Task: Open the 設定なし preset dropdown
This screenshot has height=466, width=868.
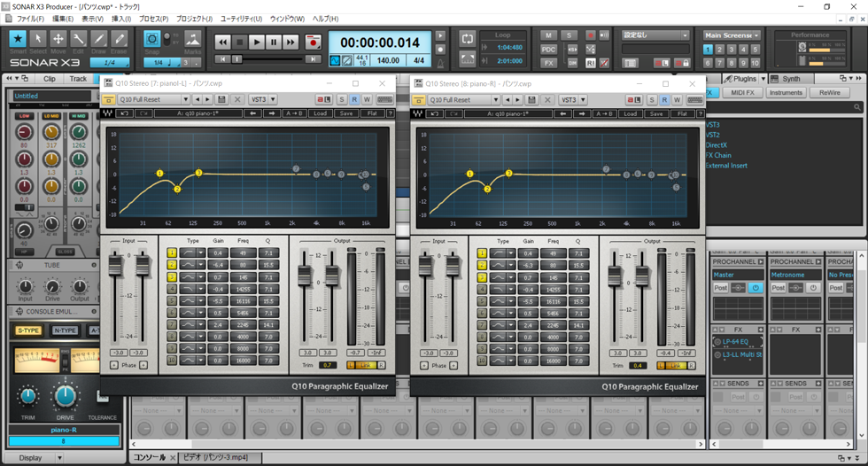Action: (x=655, y=35)
